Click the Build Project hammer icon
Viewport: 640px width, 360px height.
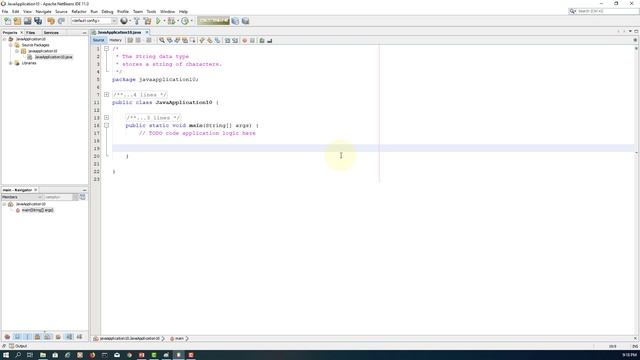[137, 21]
